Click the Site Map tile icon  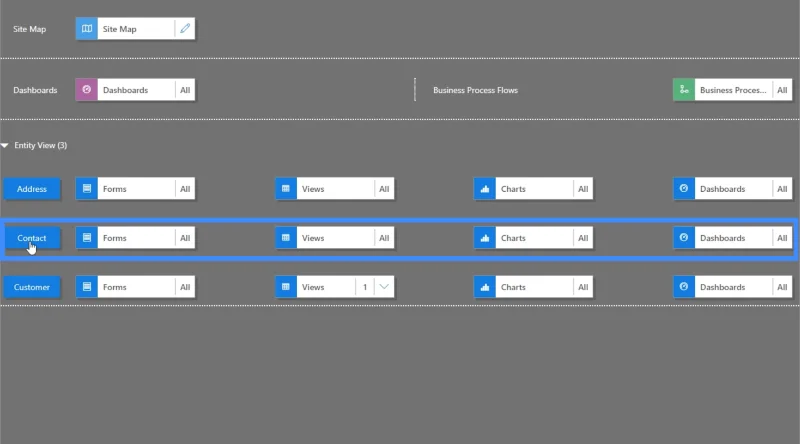(87, 29)
